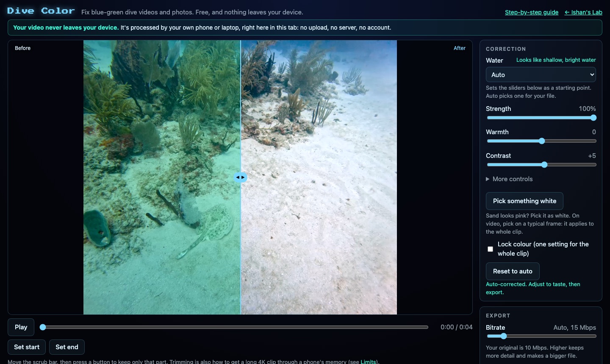Click the Pick something white button
This screenshot has width=610, height=364.
[x=524, y=201]
